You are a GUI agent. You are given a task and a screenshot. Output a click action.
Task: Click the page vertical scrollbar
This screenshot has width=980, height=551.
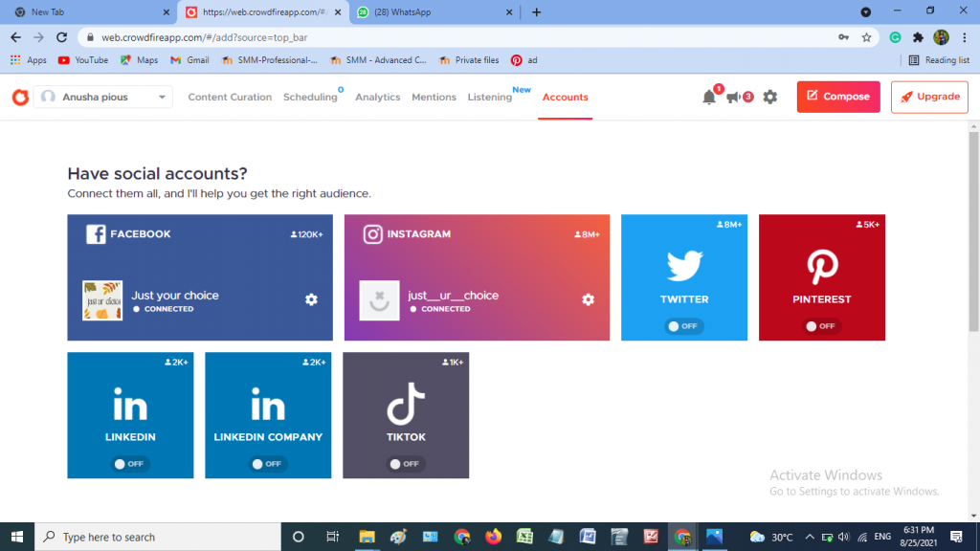(973, 231)
